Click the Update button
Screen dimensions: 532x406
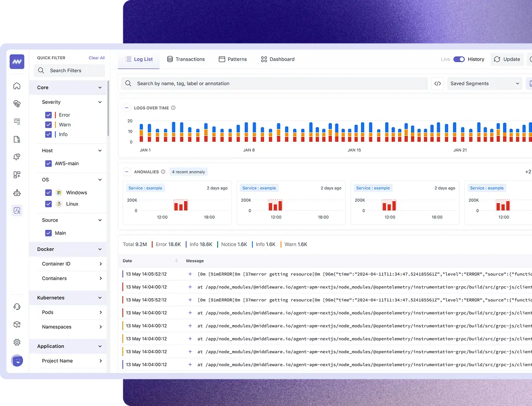pos(507,59)
